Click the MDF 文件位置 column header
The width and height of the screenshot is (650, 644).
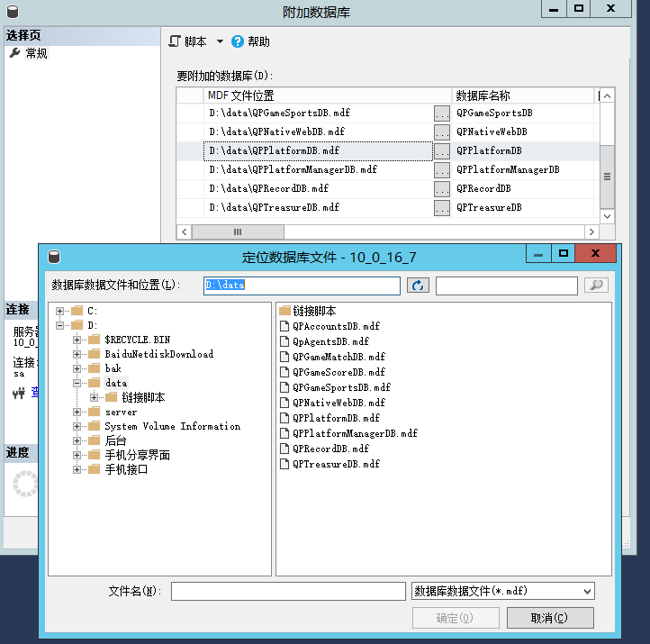point(327,95)
